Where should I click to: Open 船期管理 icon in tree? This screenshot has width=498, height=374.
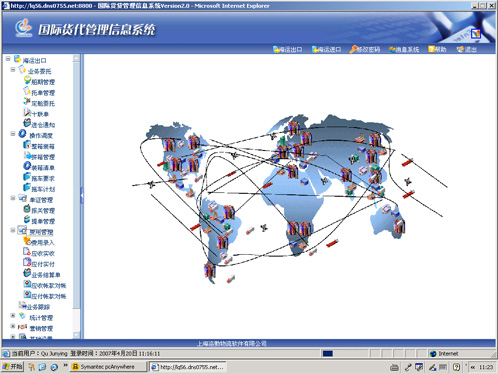(27, 80)
